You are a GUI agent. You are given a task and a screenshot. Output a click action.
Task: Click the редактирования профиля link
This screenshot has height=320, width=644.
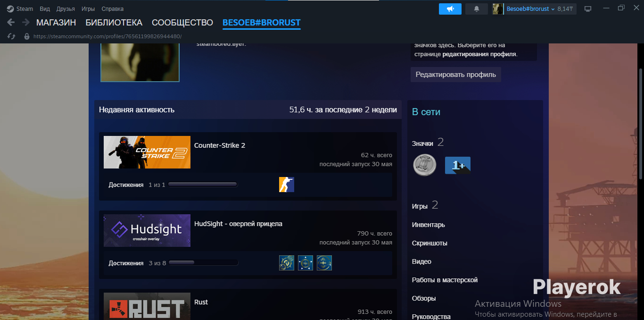pos(479,54)
